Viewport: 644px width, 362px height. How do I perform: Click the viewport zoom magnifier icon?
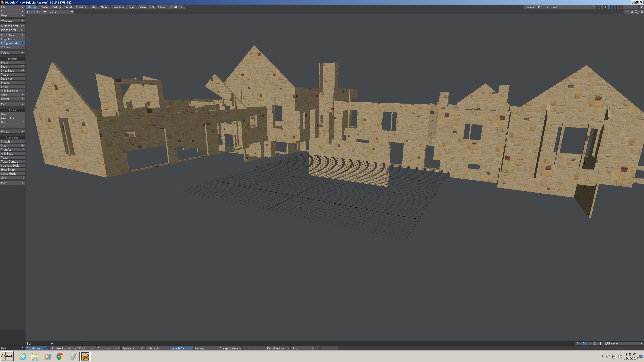tap(636, 12)
